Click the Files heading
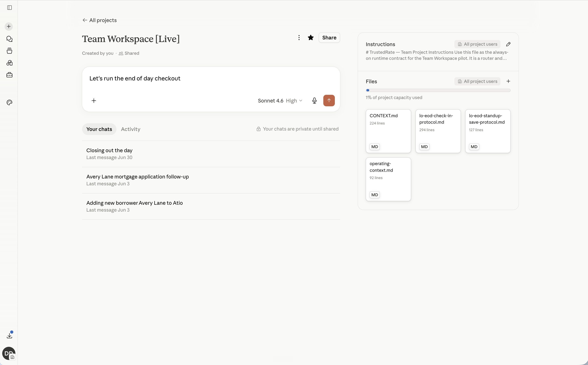 coord(371,82)
